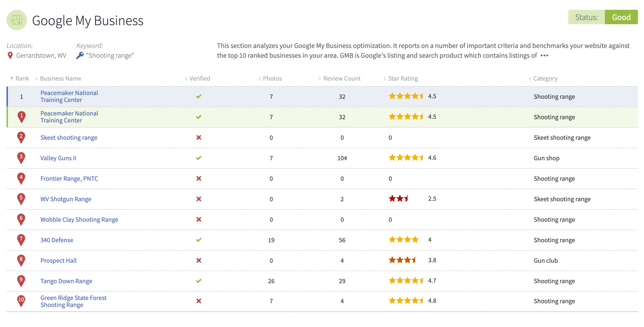Screen dimensions: 644x327
Task: Click map pin marker number 2
Action: (x=21, y=138)
